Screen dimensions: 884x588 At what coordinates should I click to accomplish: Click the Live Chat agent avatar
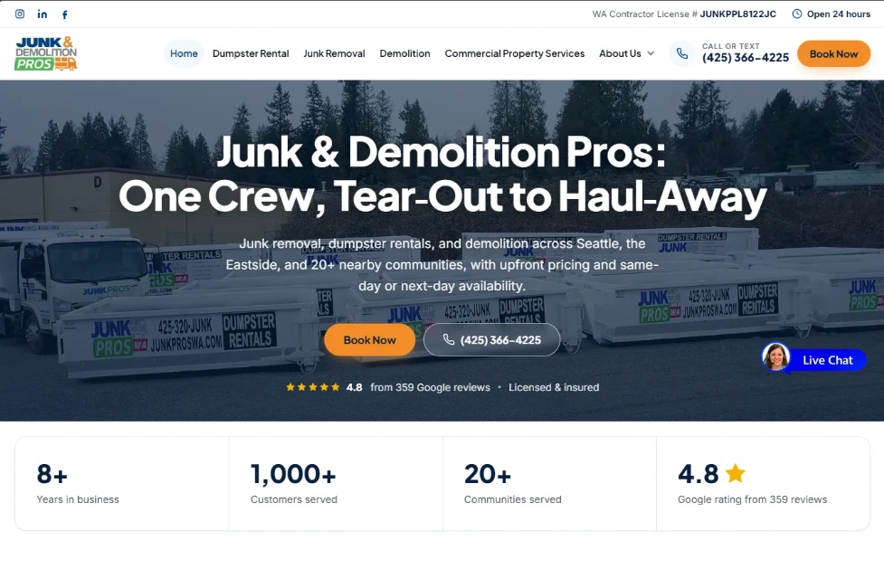point(776,356)
